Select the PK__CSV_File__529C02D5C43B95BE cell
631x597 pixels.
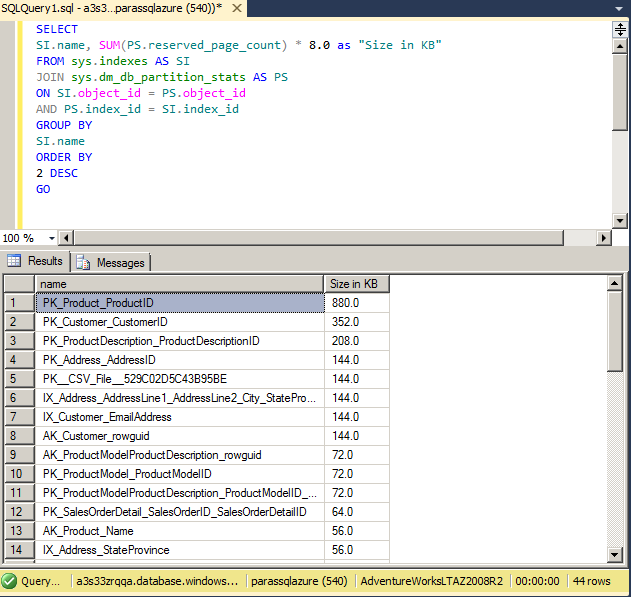pos(180,379)
